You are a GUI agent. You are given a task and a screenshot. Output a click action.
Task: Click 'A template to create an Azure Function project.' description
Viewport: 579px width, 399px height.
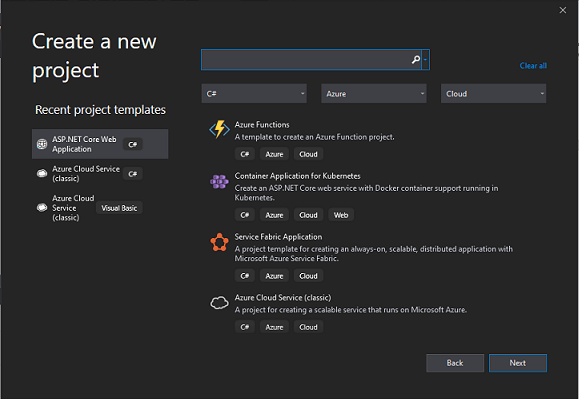tap(315, 137)
